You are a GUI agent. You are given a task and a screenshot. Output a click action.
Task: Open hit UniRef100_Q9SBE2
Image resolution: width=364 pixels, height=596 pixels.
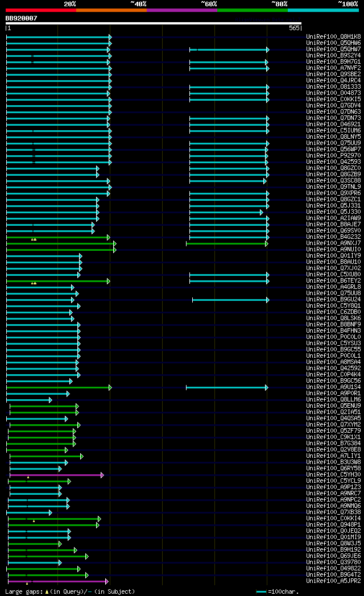[x=334, y=74]
